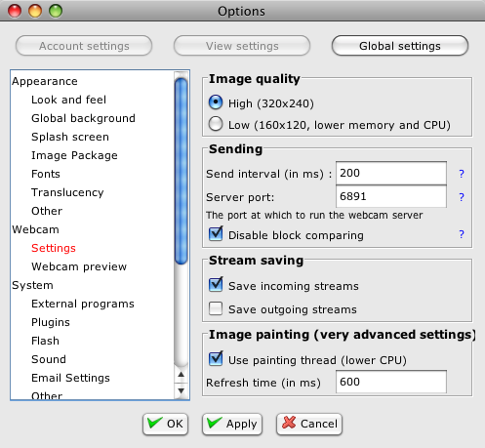Open Webcam preview
485x448 pixels.
tap(79, 266)
